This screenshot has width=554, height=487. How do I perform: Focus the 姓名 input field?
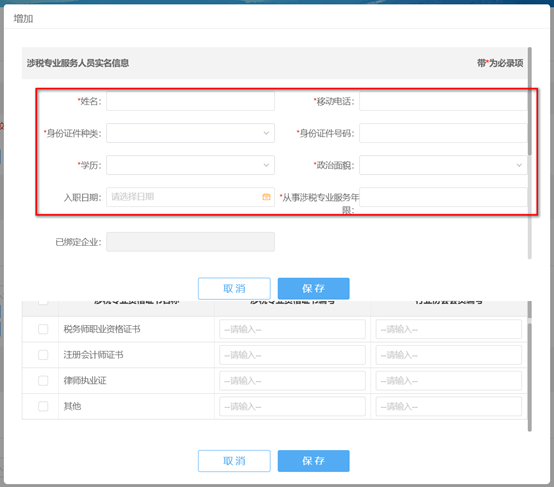pos(190,101)
